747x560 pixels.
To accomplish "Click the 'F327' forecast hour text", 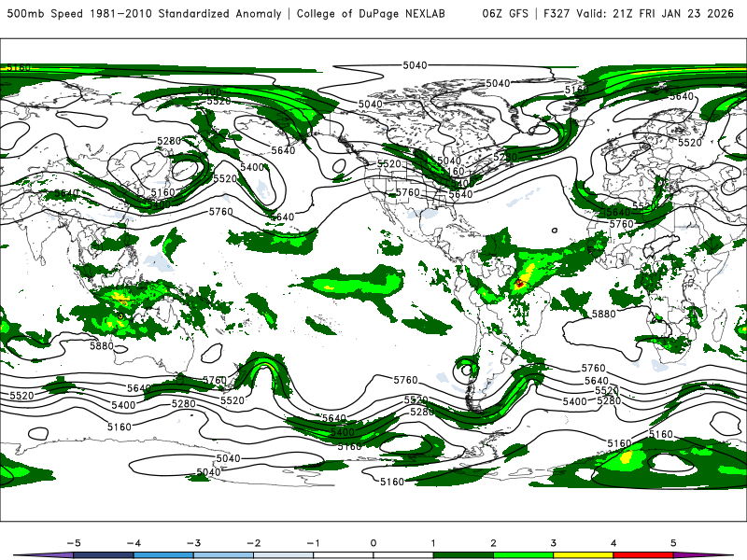I will [557, 13].
